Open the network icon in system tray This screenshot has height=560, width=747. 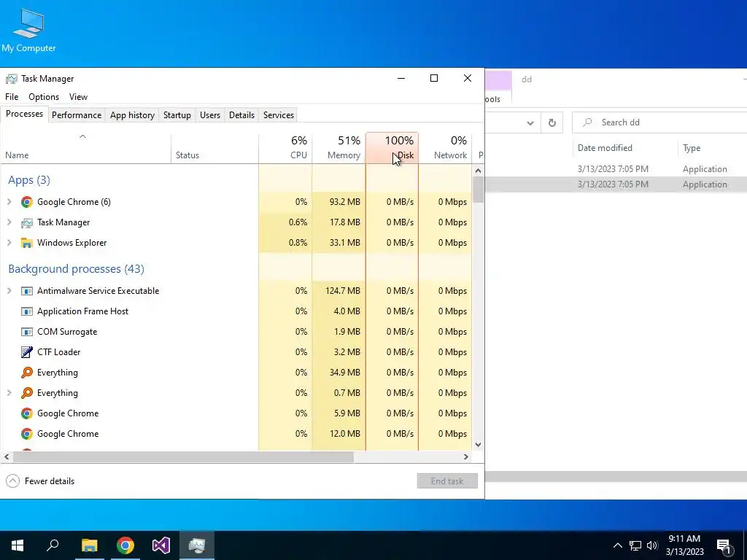[635, 545]
